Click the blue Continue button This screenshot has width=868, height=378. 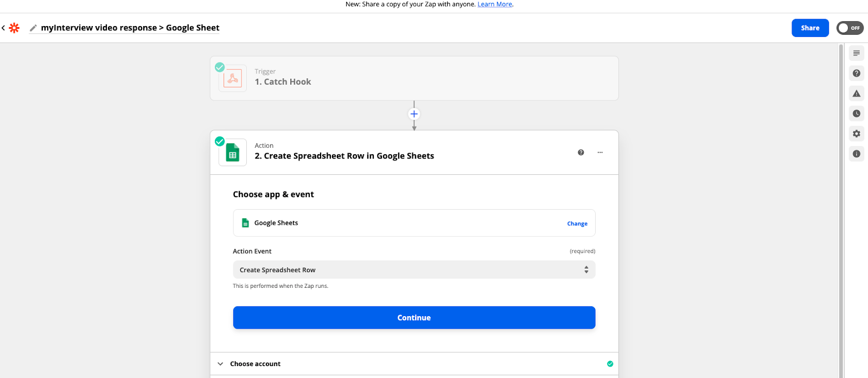pyautogui.click(x=414, y=318)
